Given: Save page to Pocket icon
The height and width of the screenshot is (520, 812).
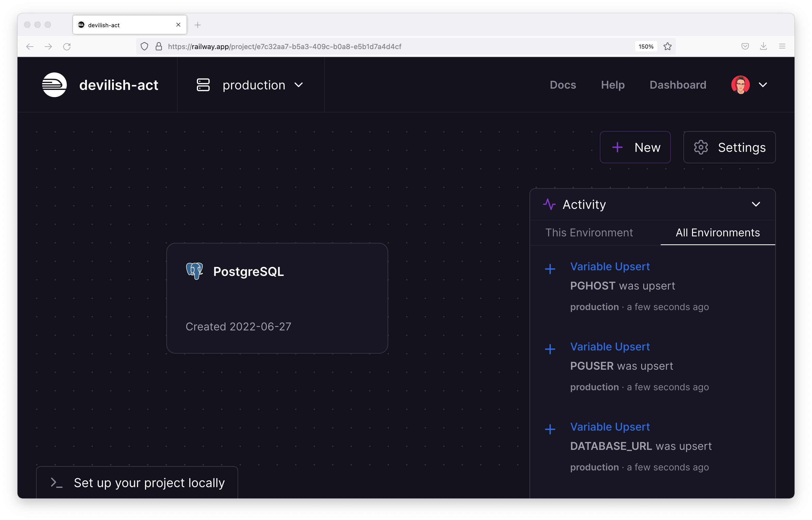Looking at the screenshot, I should point(745,47).
